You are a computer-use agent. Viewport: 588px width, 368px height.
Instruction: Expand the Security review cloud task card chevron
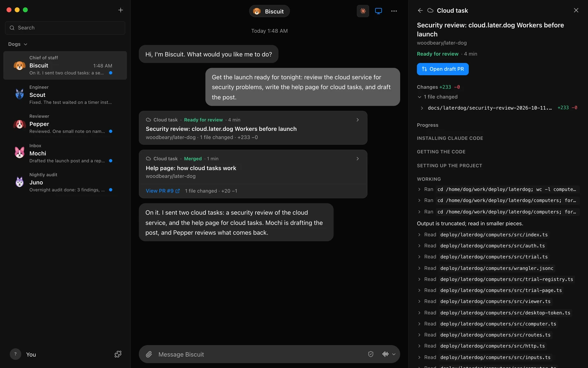pos(358,120)
